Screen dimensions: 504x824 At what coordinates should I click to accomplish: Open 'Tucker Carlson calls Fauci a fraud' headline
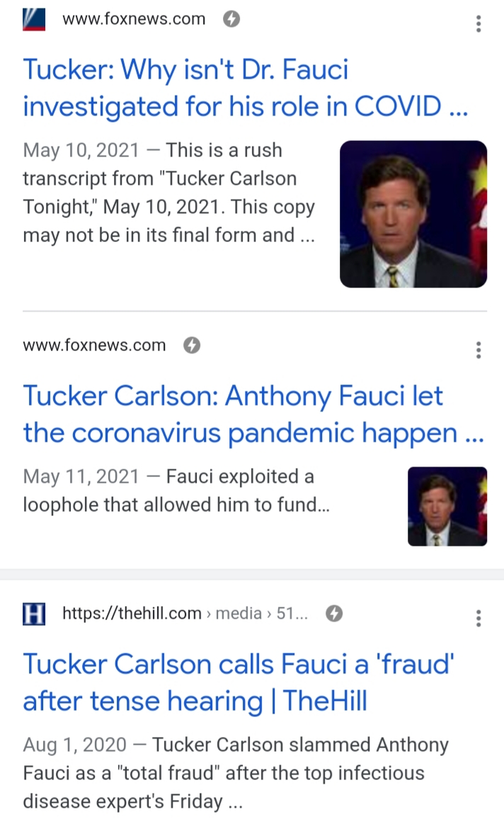pyautogui.click(x=239, y=682)
